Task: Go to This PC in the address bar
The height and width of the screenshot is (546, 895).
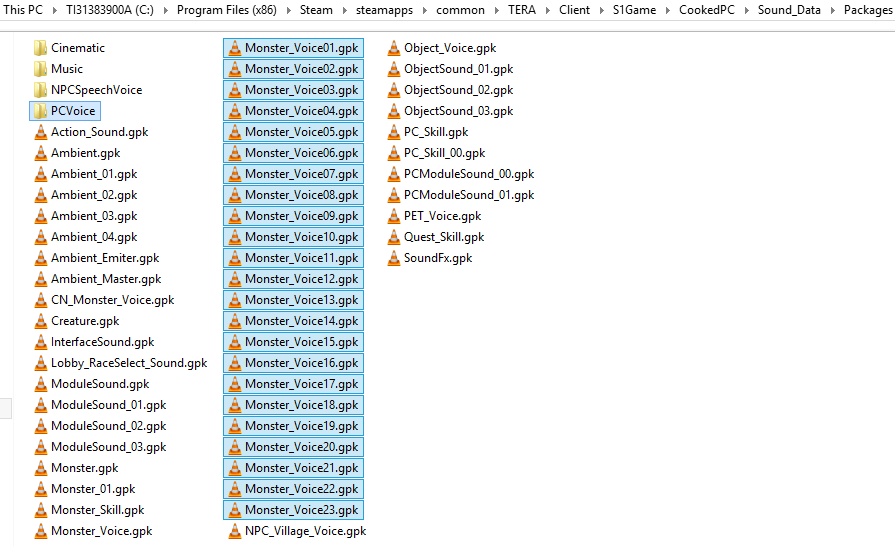Action: [x=23, y=10]
